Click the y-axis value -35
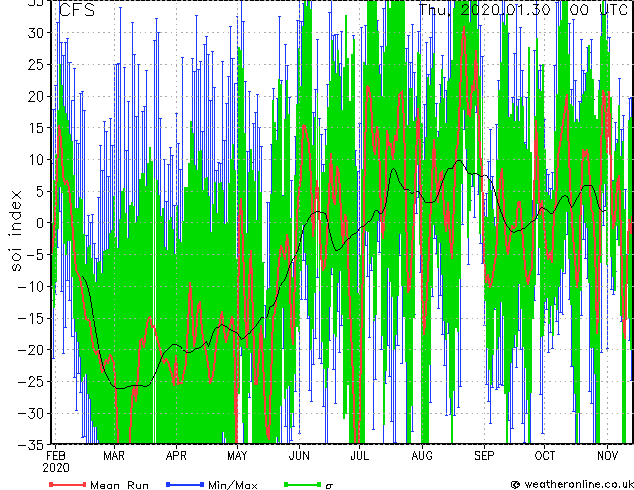This screenshot has height=490, width=634. 31,445
